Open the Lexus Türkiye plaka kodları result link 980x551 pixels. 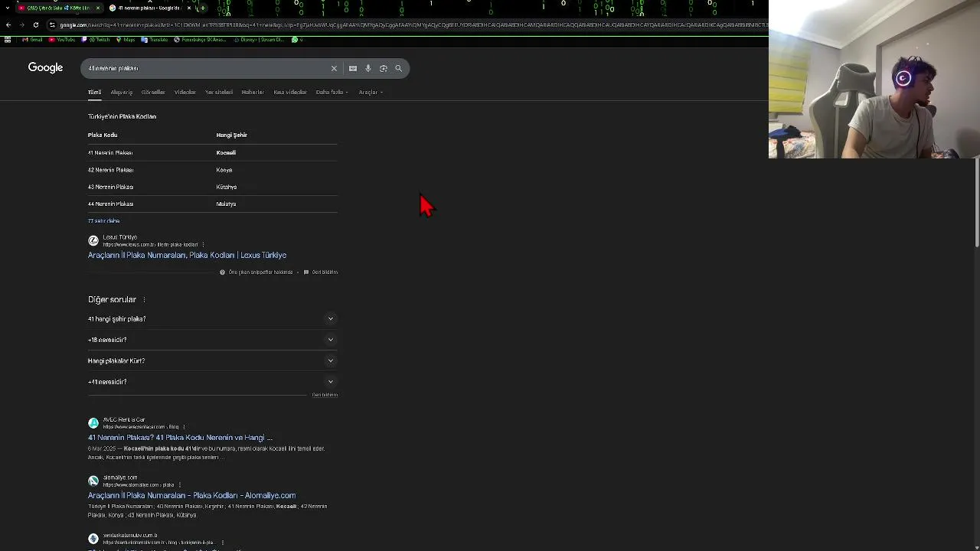(187, 256)
